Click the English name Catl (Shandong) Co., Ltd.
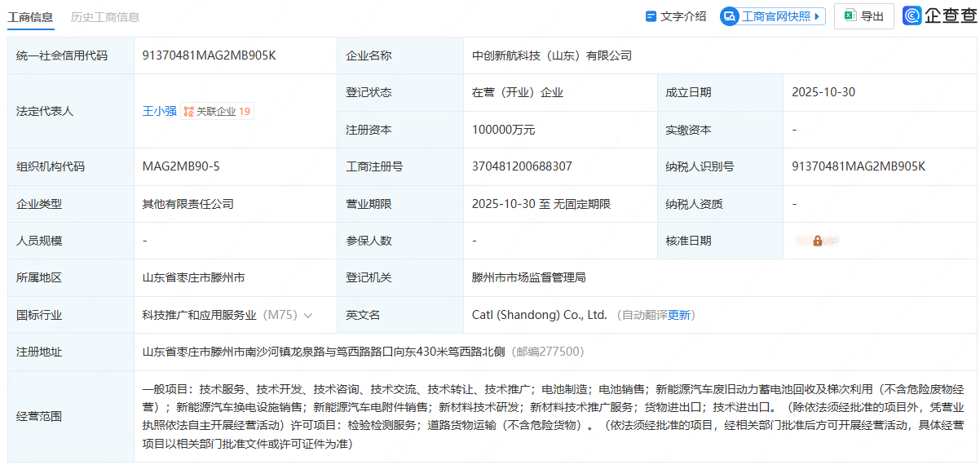980x465 pixels. [x=539, y=315]
